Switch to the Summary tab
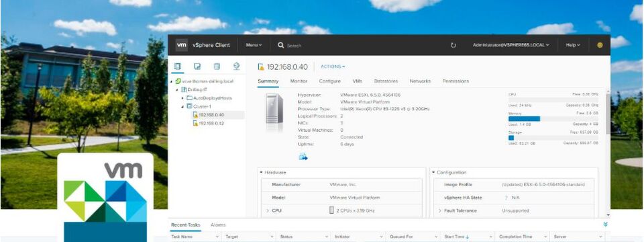This screenshot has width=644, height=242. (x=268, y=81)
